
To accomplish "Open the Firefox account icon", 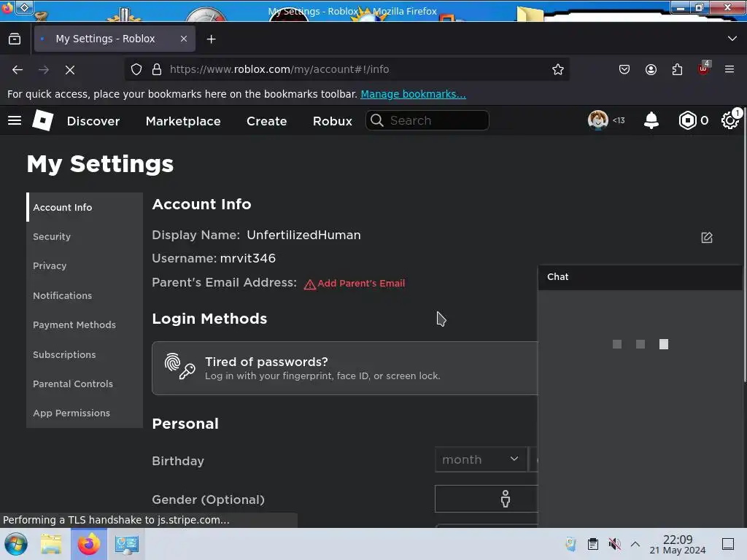I will 651,69.
